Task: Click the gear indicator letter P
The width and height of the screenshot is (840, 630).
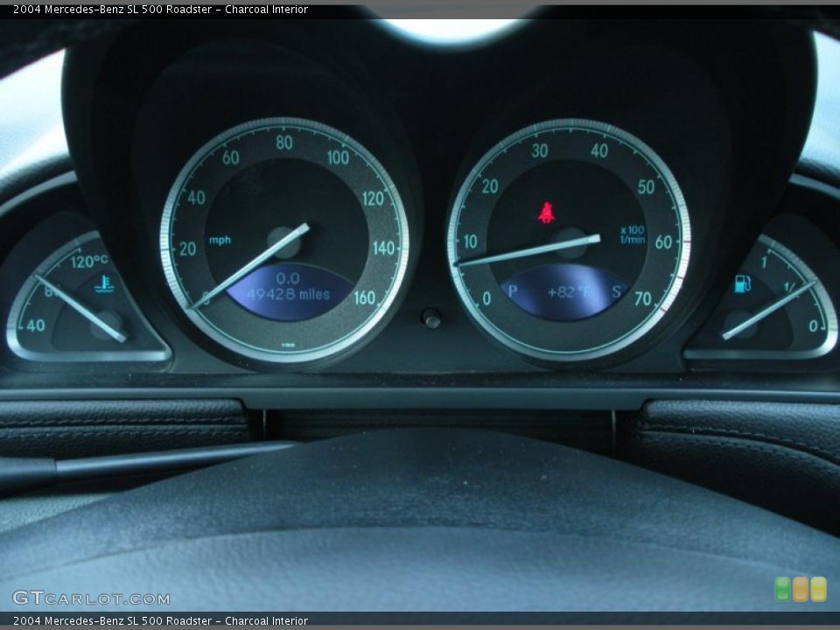Action: [513, 290]
